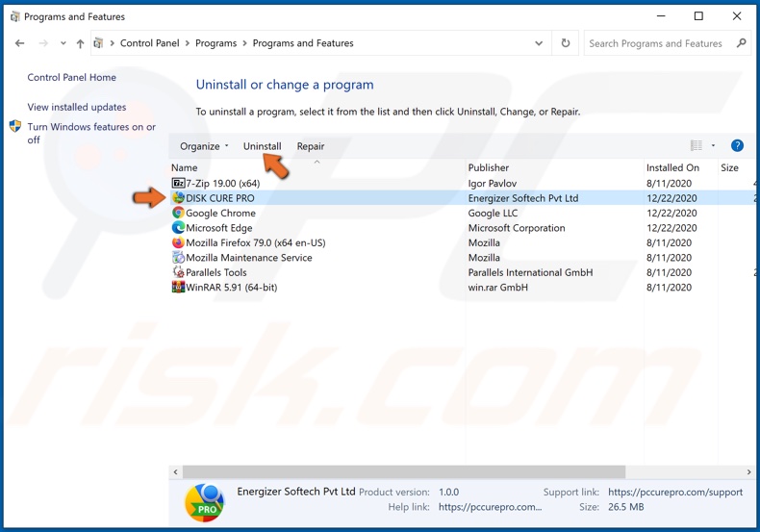The width and height of the screenshot is (760, 532).
Task: Select the Microsoft Edge icon
Action: (178, 227)
